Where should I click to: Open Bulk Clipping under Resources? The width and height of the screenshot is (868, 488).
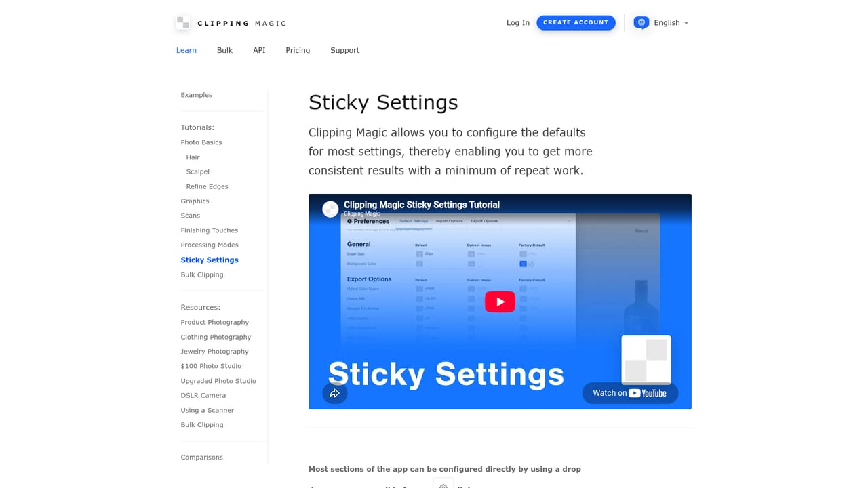pos(202,425)
